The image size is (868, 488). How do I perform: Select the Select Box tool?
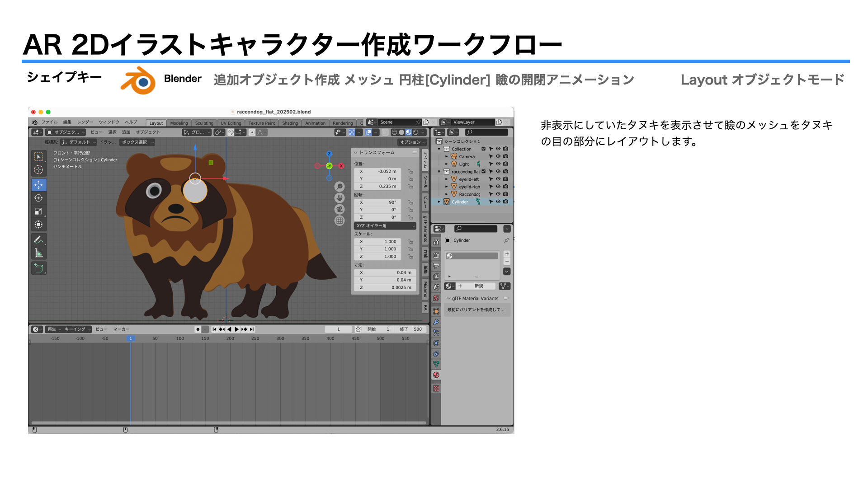click(39, 157)
